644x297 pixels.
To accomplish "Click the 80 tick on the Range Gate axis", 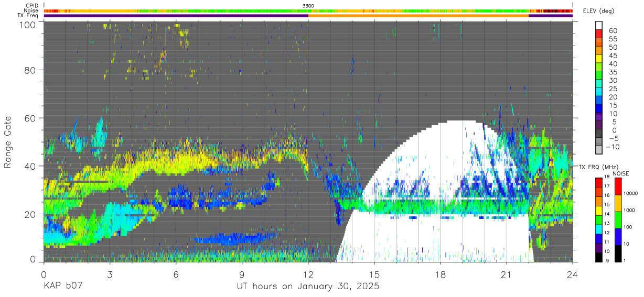I will (30, 70).
